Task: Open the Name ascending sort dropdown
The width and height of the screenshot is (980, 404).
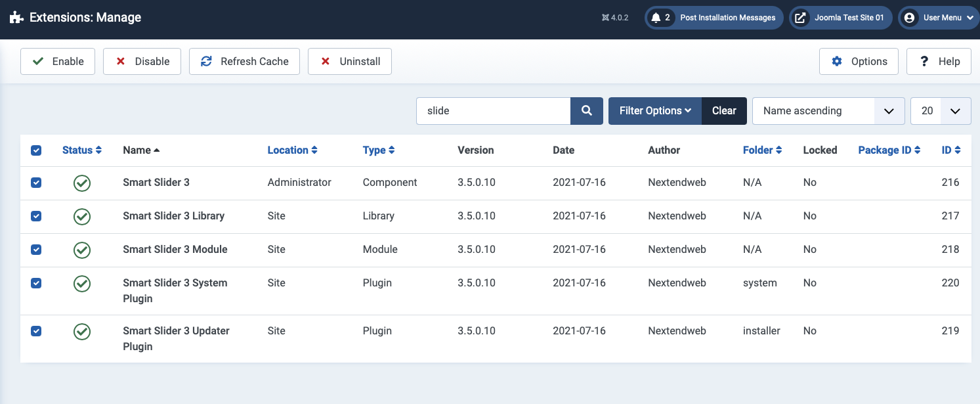Action: click(x=828, y=111)
